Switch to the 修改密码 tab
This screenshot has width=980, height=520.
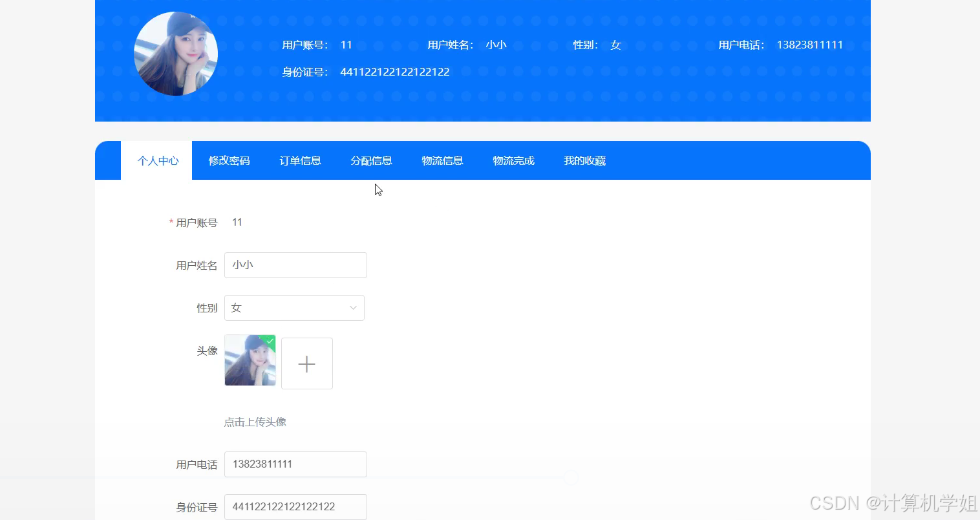[x=229, y=160]
